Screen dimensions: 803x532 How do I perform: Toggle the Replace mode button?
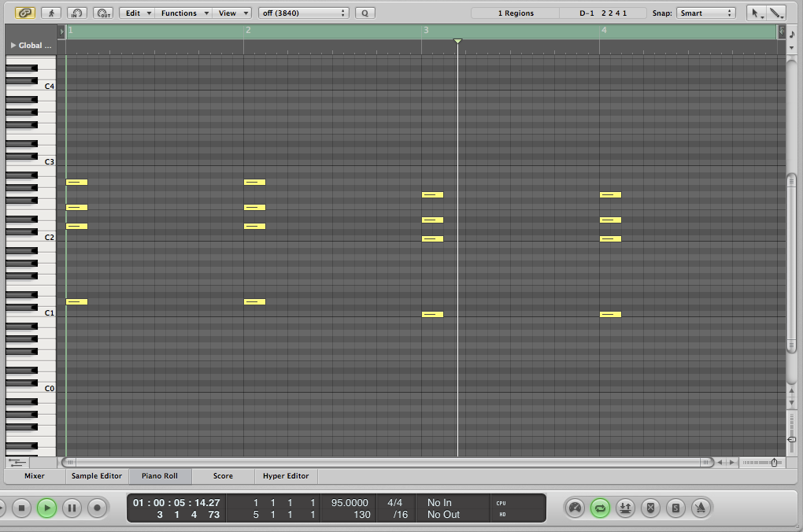650,508
